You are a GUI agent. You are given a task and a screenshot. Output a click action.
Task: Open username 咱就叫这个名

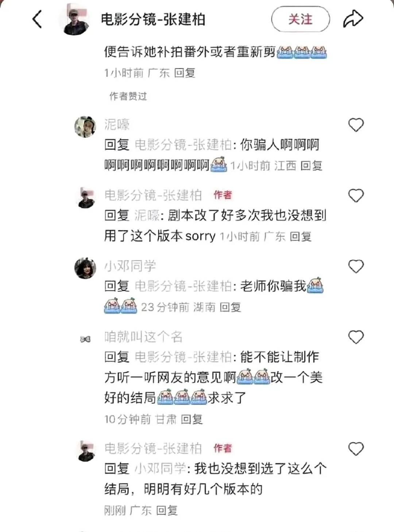pos(143,336)
